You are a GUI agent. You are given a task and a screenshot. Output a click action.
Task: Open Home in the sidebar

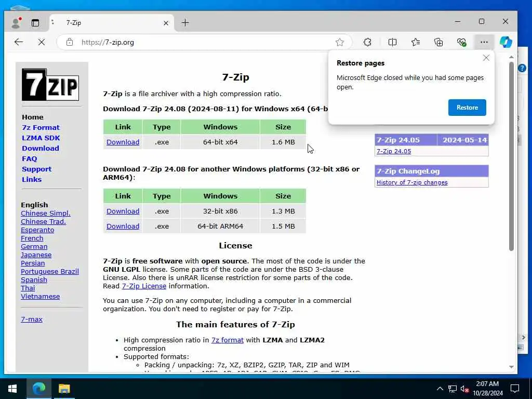click(x=33, y=117)
